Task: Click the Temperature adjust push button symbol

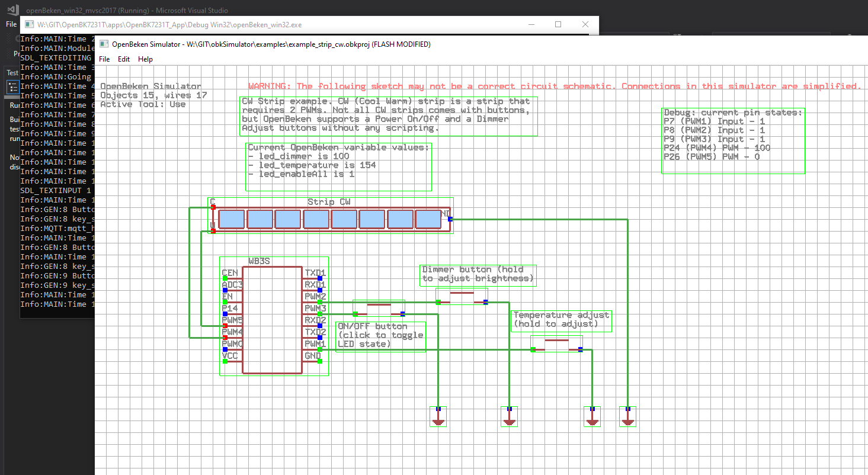Action: (x=556, y=344)
